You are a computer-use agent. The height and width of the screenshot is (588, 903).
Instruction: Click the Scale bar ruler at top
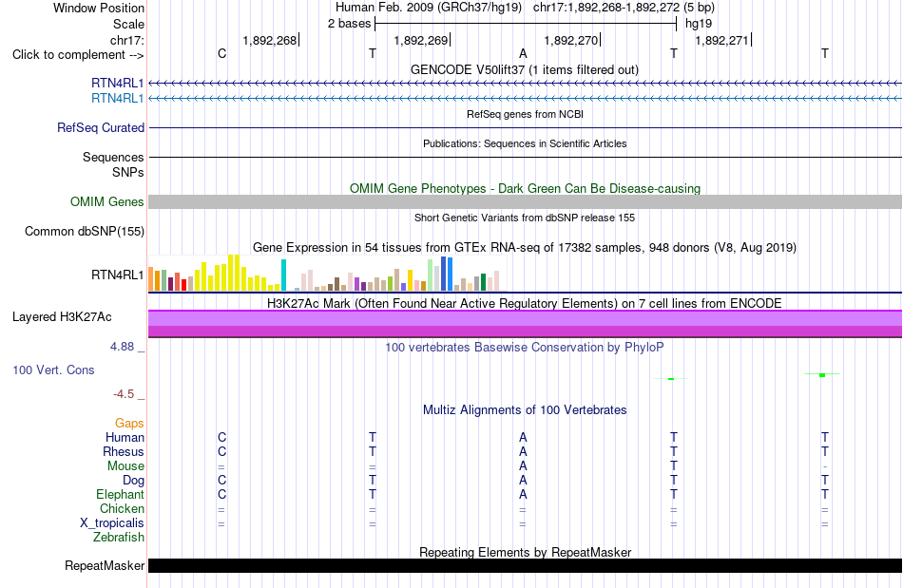point(526,24)
